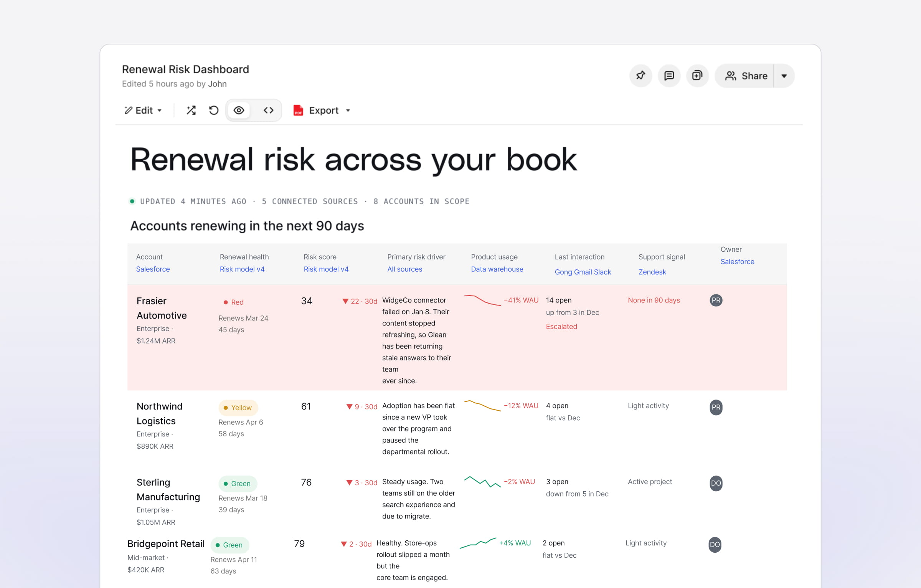Expand the Share dropdown arrow
Viewport: 921px width, 588px height.
click(x=784, y=76)
